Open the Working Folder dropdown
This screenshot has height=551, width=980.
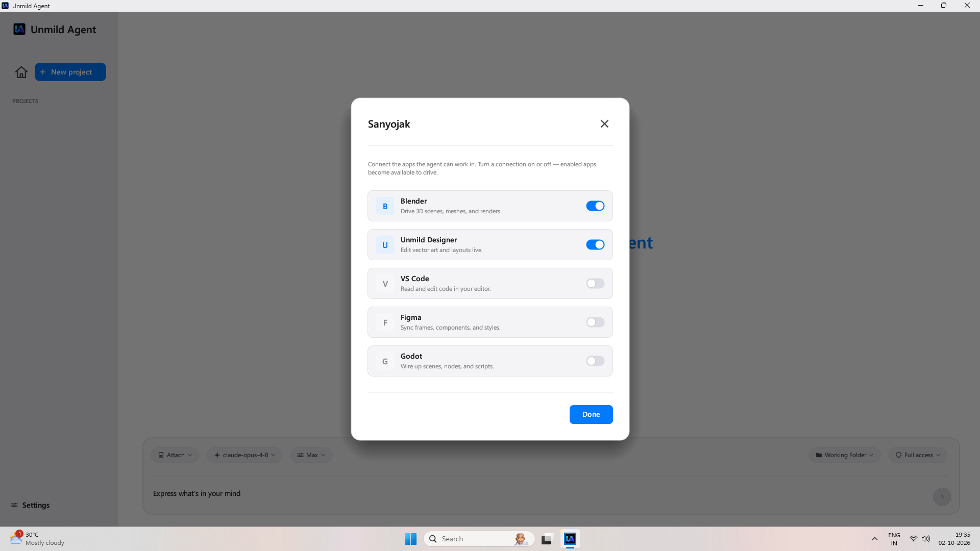click(845, 455)
